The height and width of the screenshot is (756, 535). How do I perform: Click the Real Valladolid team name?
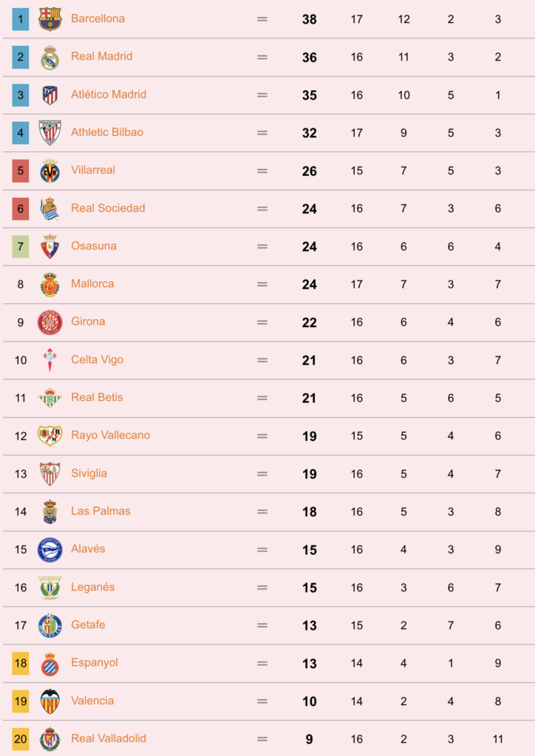[x=109, y=738]
